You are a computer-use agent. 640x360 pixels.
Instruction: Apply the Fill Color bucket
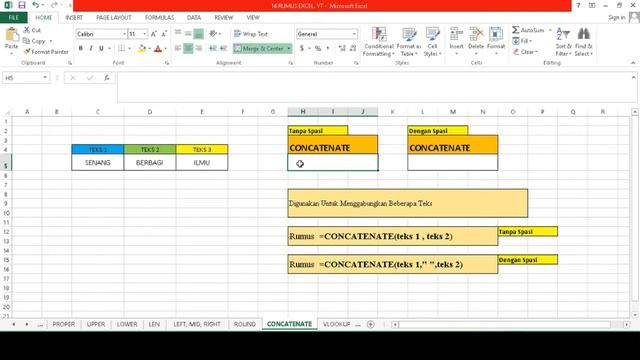[x=142, y=49]
